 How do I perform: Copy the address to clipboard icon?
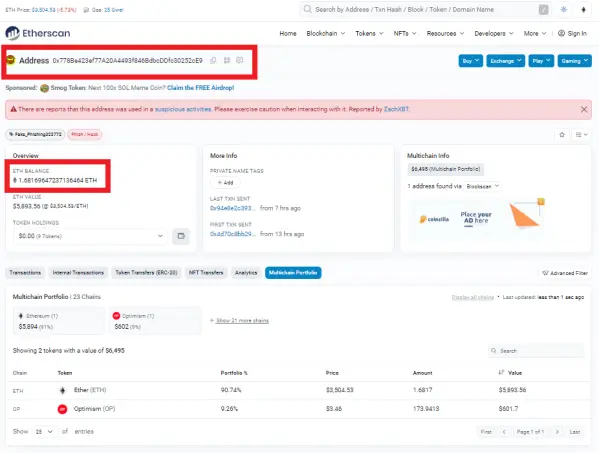pos(213,60)
